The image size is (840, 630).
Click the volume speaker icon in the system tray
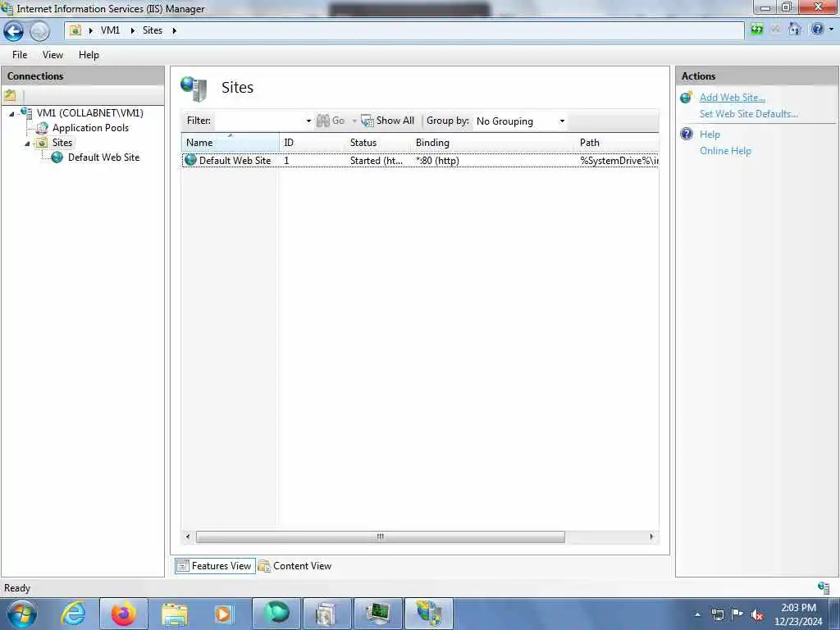tap(757, 615)
